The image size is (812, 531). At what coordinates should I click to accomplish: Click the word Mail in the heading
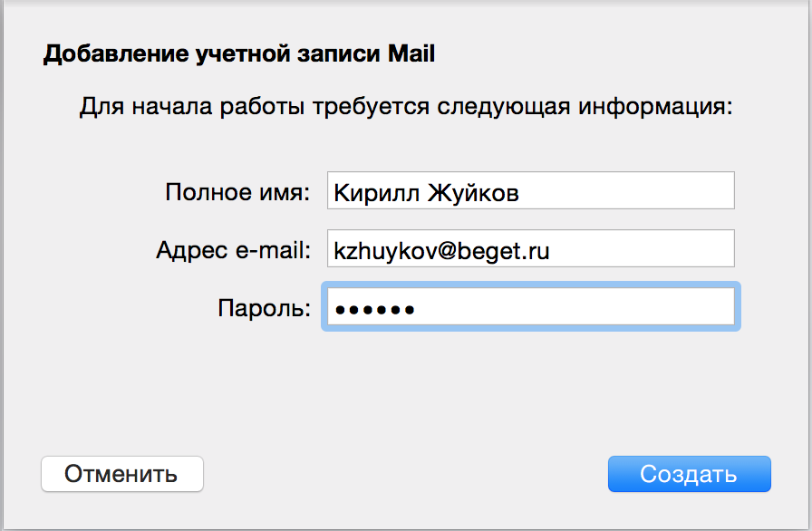[x=411, y=53]
